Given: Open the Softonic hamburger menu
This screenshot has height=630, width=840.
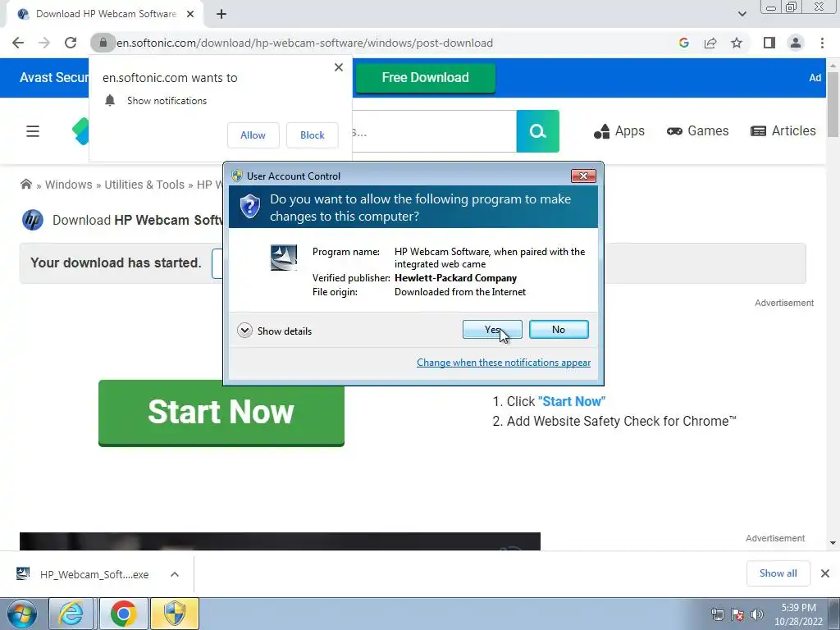Looking at the screenshot, I should click(33, 131).
